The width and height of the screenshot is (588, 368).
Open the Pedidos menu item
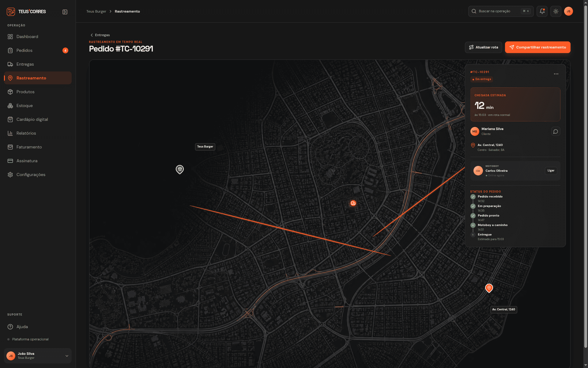click(x=38, y=50)
